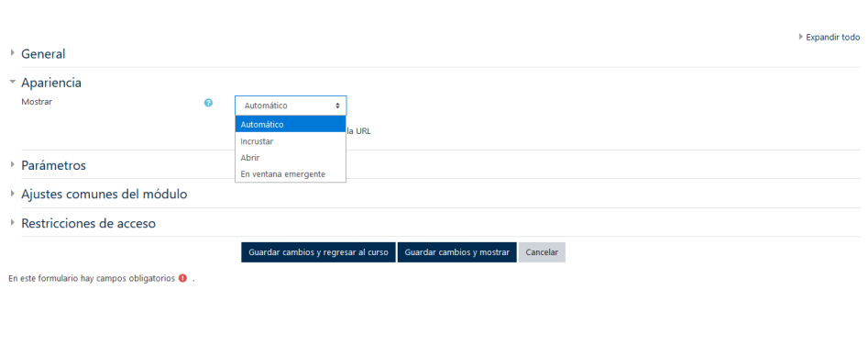Choose Incrustar from the dropdown list

291,141
